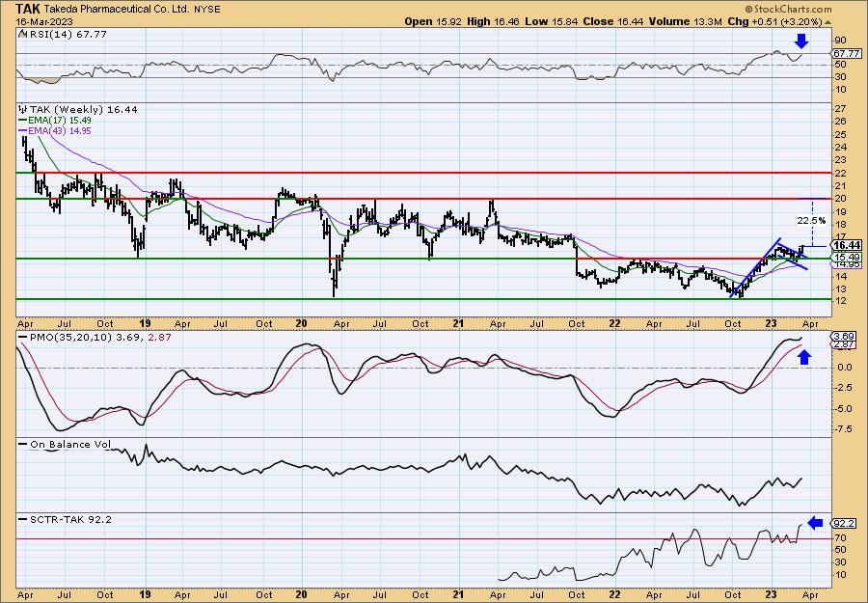Click the 3.69 tag on PMO right axis

844,336
